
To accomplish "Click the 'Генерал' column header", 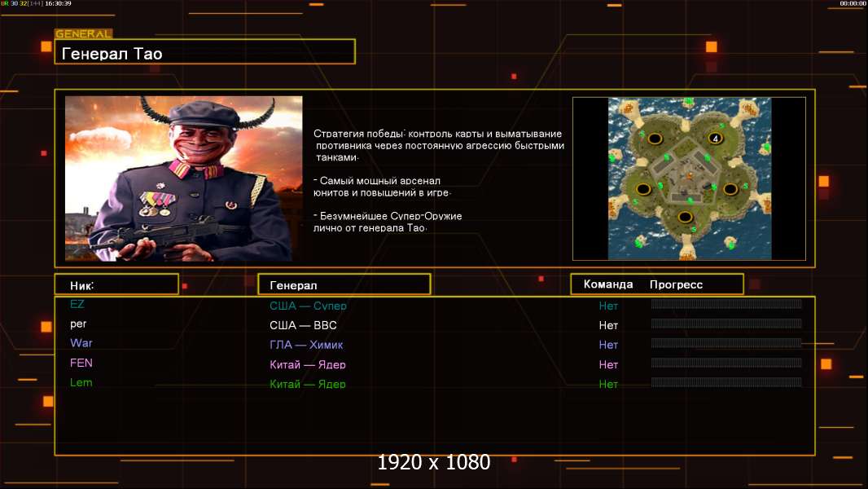I will coord(344,284).
